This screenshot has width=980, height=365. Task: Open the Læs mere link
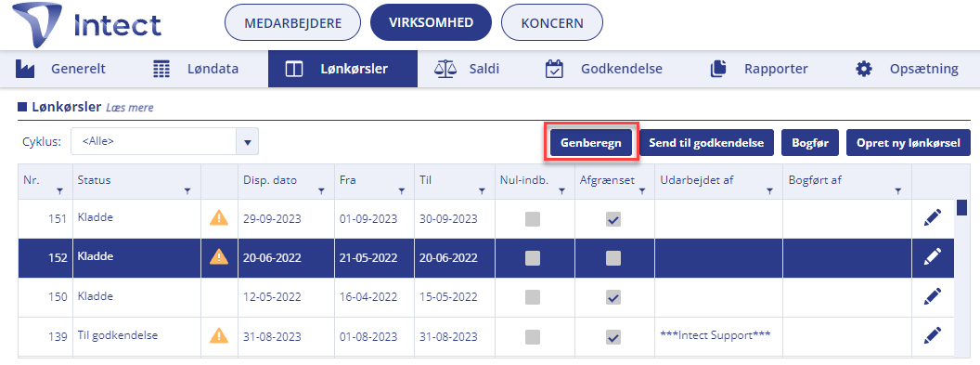pos(130,108)
